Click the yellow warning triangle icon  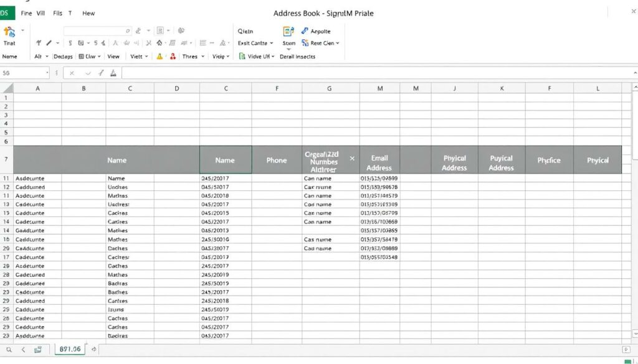(x=159, y=57)
